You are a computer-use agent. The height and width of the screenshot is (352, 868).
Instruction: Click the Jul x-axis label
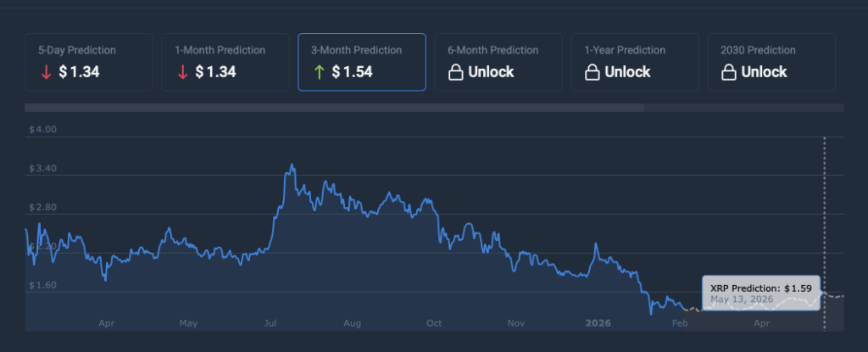pyautogui.click(x=270, y=323)
